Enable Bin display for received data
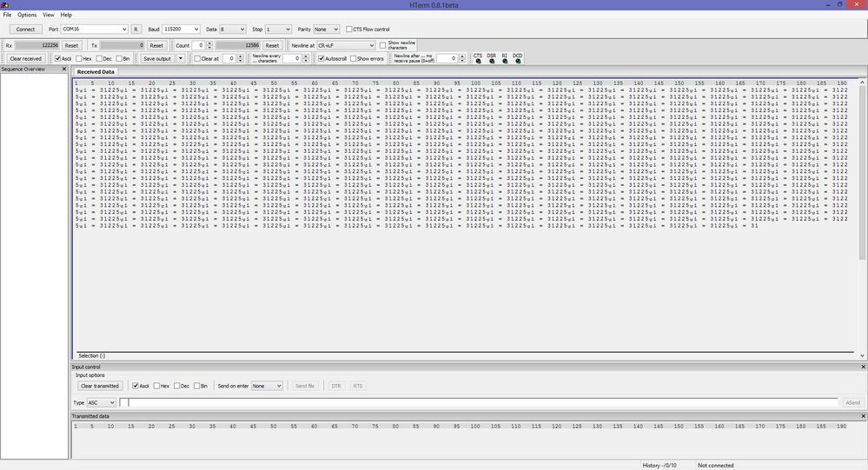Screen dimensions: 868x470 (119, 59)
